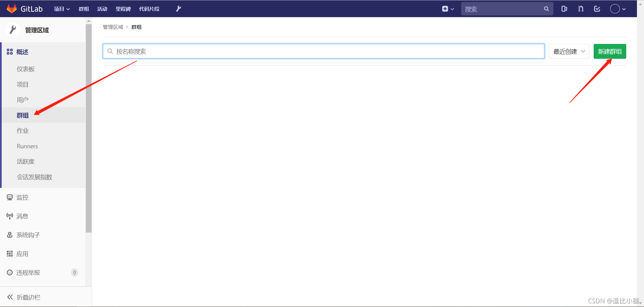Open 代码片段 in top navbar

[149, 9]
